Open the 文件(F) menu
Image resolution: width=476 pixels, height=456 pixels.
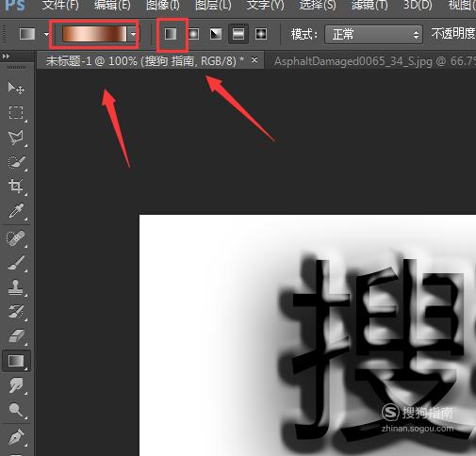60,5
